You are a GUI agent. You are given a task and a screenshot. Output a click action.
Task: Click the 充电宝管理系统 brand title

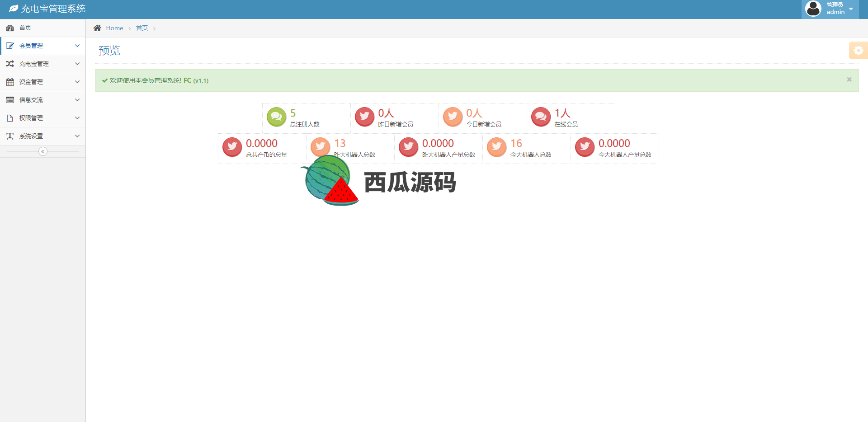[x=53, y=9]
